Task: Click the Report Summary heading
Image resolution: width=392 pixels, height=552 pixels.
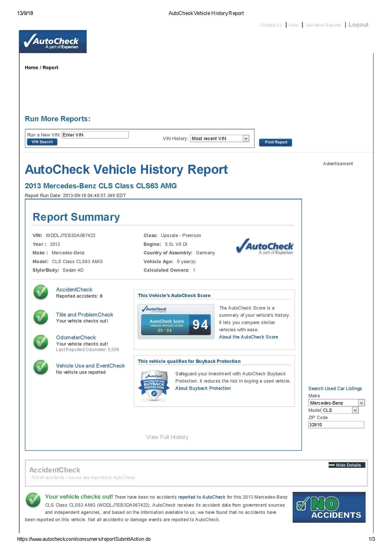Action: tap(76, 217)
